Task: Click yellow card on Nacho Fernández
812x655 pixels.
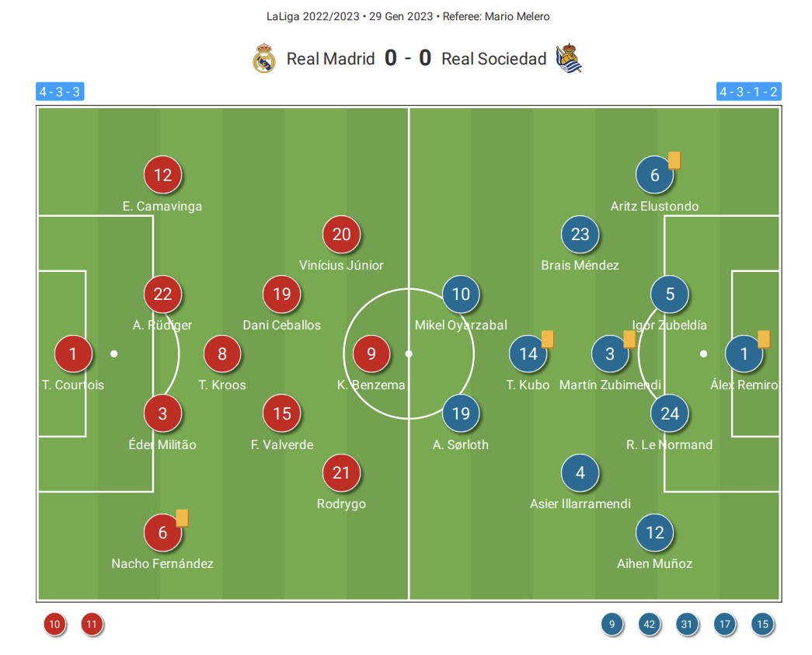Action: [x=183, y=517]
